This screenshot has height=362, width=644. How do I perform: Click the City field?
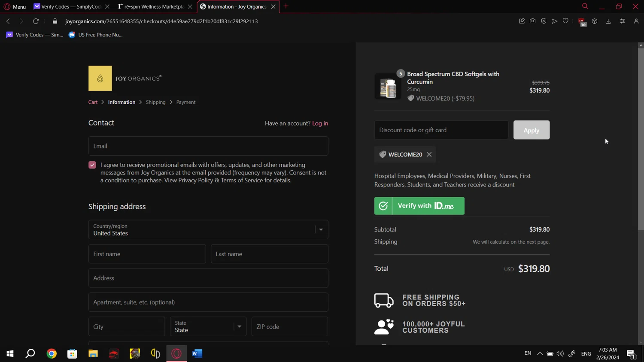click(127, 326)
